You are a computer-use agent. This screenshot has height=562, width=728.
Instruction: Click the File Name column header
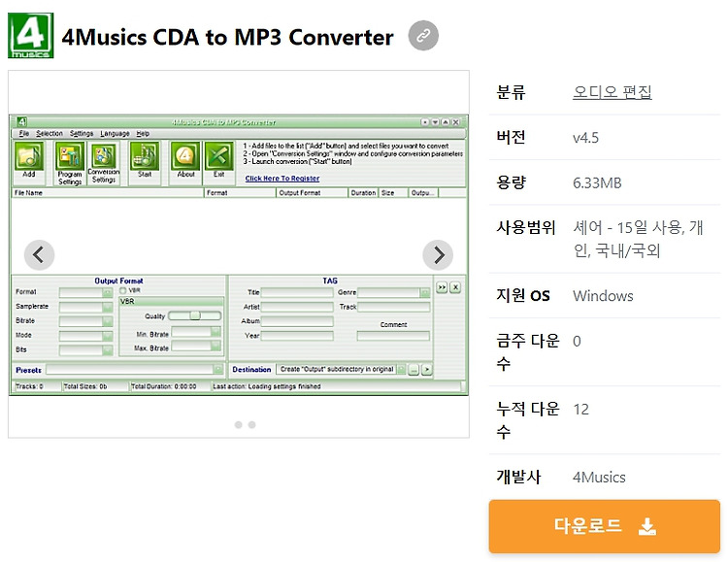(x=107, y=193)
